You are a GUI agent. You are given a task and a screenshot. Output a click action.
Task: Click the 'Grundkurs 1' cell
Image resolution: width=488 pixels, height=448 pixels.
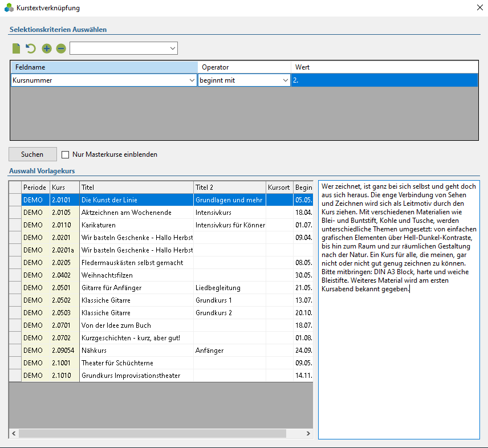pos(230,300)
